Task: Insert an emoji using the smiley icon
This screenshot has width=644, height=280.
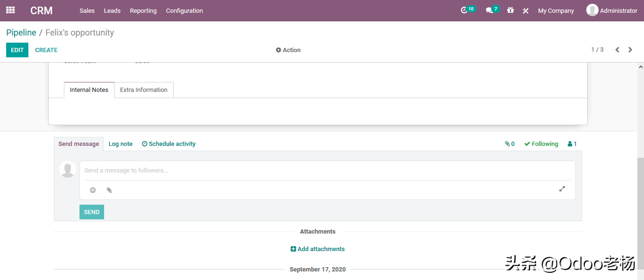Action: 93,190
